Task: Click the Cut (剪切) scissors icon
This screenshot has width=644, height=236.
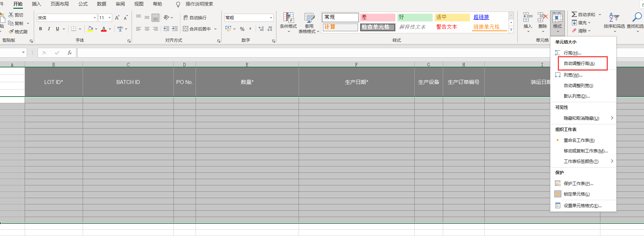Action: tap(11, 15)
